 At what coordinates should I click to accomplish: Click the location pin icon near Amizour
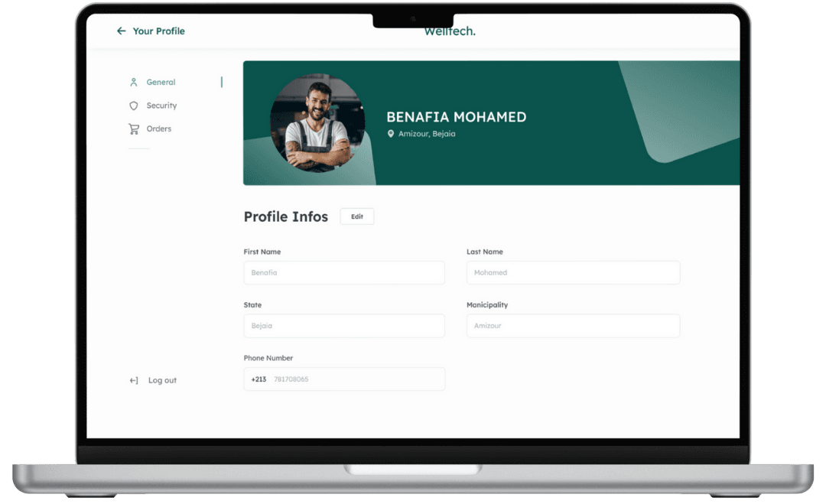tap(390, 134)
